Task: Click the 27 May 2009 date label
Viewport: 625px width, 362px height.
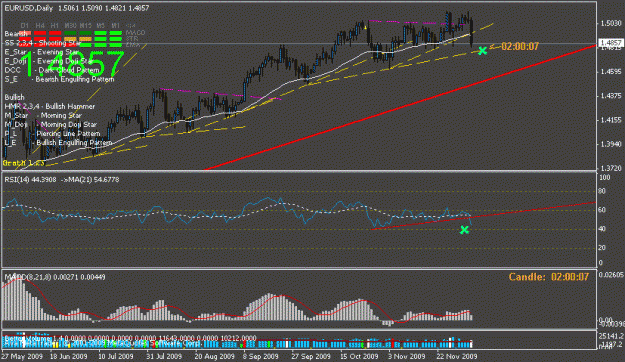Action: (x=22, y=356)
